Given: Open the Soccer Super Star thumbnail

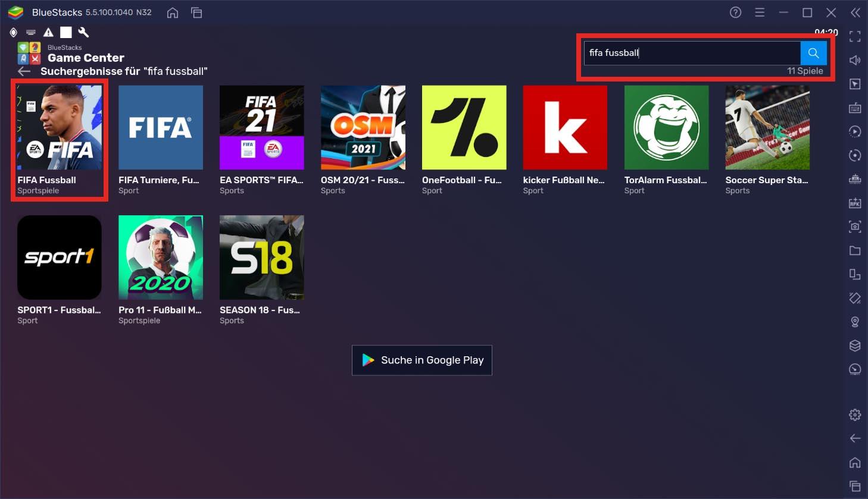Looking at the screenshot, I should point(767,127).
